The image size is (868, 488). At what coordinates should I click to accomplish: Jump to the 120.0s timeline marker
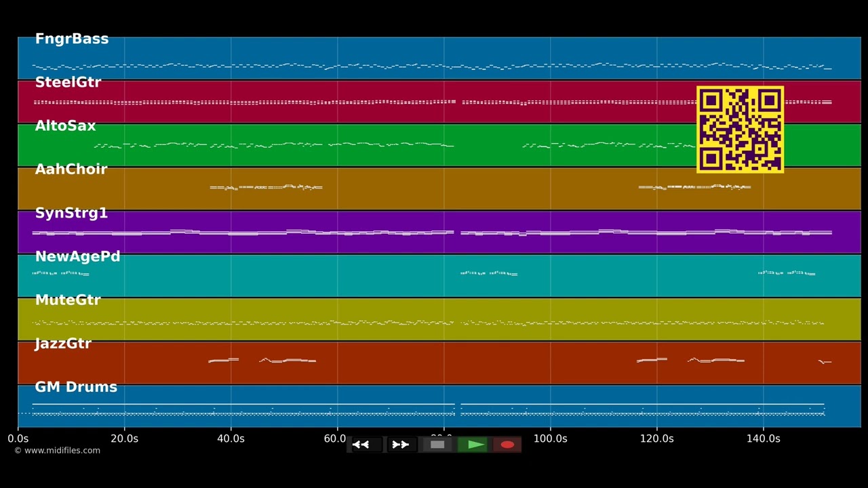click(656, 439)
